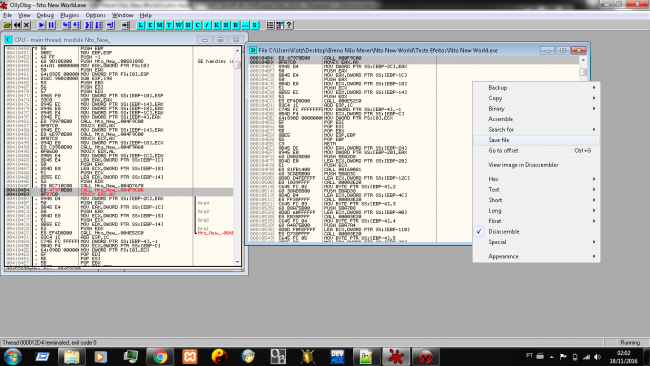Click the Help question mark icon
The width and height of the screenshot is (650, 366).
[x=289, y=25]
